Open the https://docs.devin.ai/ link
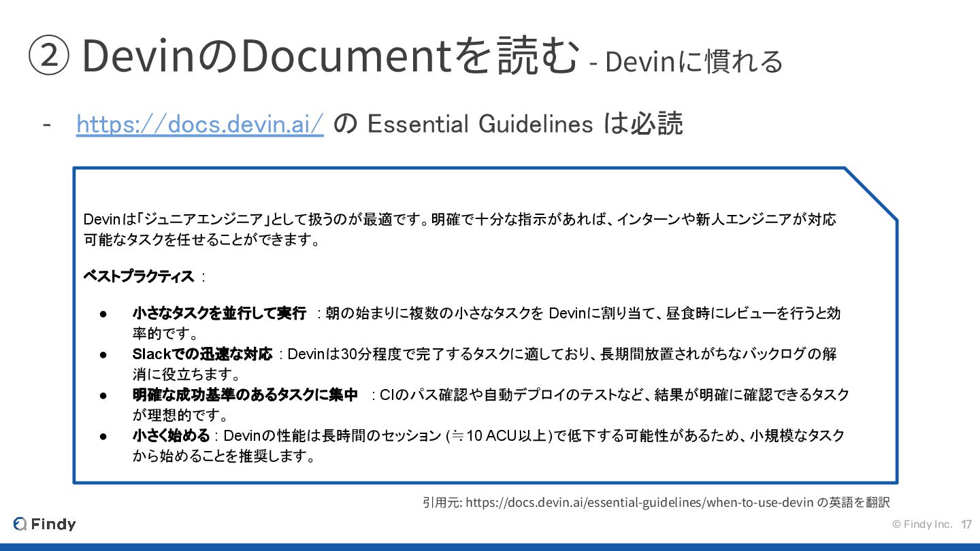 pos(200,124)
